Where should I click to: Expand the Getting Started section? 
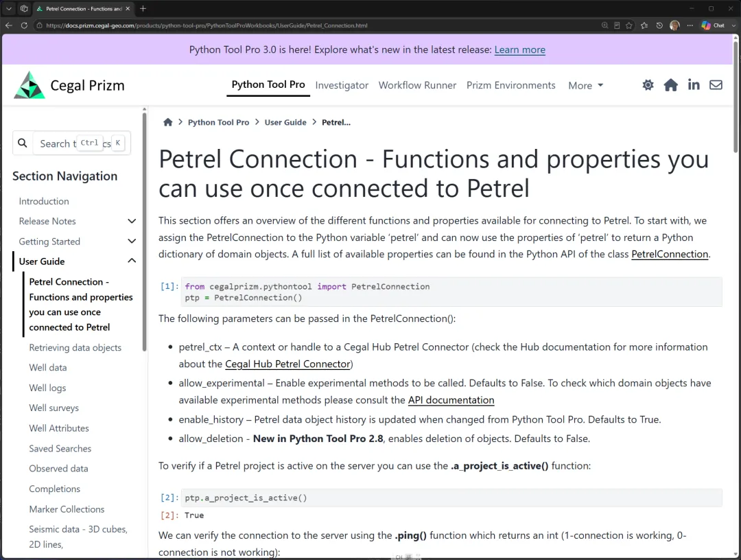coord(132,241)
